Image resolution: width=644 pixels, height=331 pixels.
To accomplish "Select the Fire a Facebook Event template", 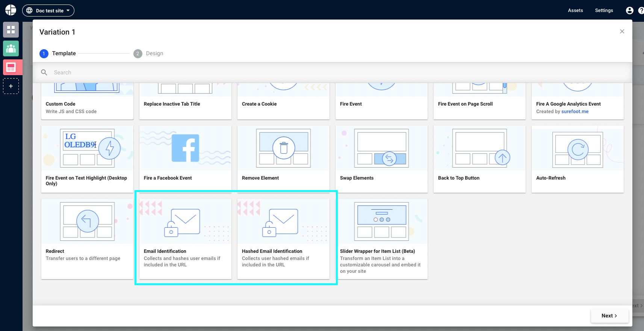I will click(x=185, y=159).
